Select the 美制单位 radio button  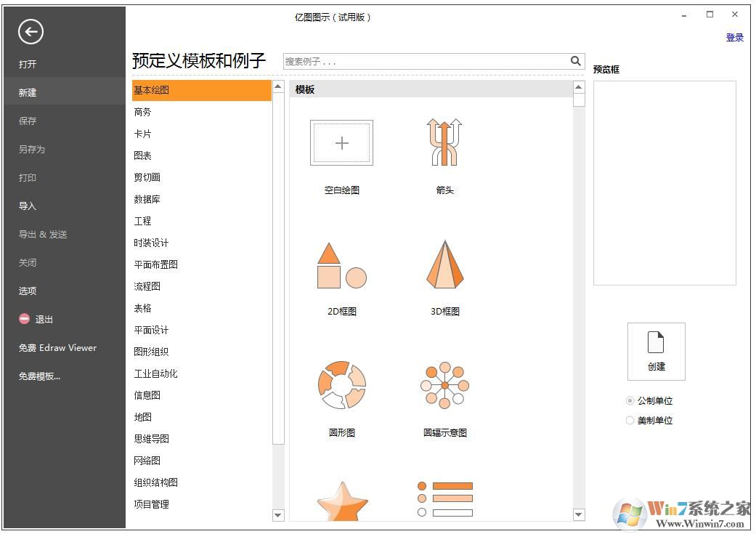coord(629,420)
